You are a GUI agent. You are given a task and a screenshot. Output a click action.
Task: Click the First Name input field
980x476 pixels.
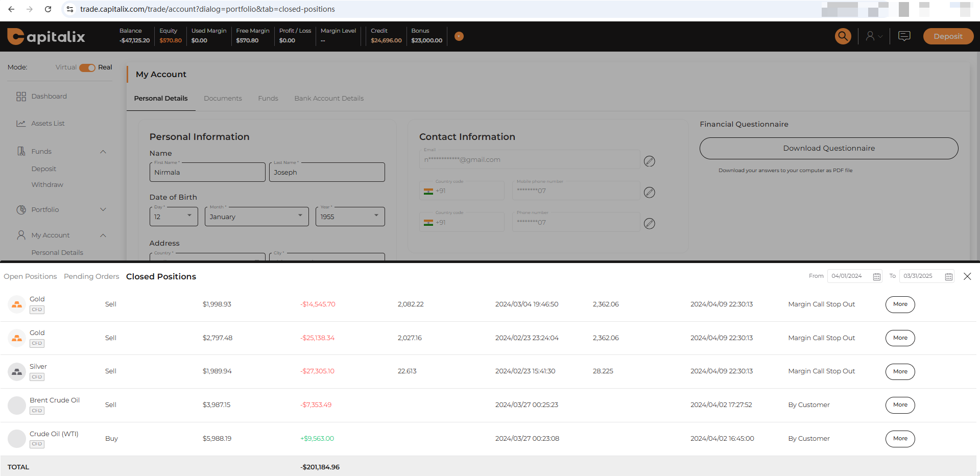pyautogui.click(x=207, y=173)
